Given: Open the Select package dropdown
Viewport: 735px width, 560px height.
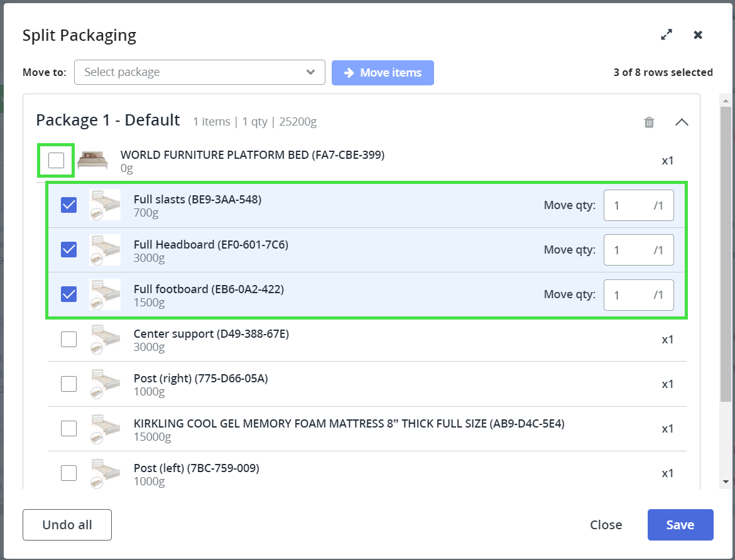Looking at the screenshot, I should click(199, 72).
